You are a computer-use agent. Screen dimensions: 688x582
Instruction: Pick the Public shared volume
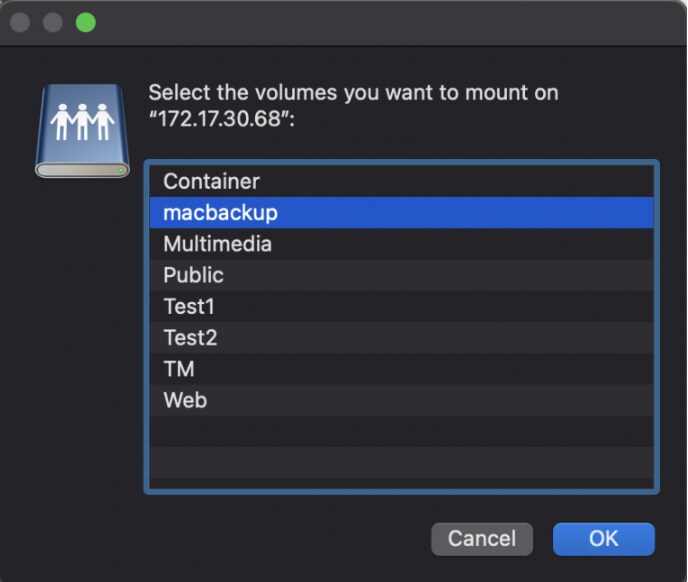coord(193,275)
